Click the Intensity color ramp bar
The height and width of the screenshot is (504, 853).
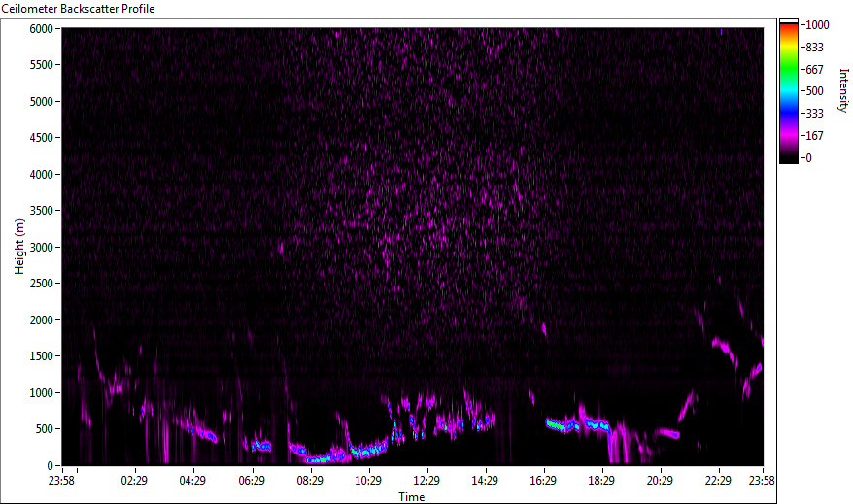click(x=788, y=91)
